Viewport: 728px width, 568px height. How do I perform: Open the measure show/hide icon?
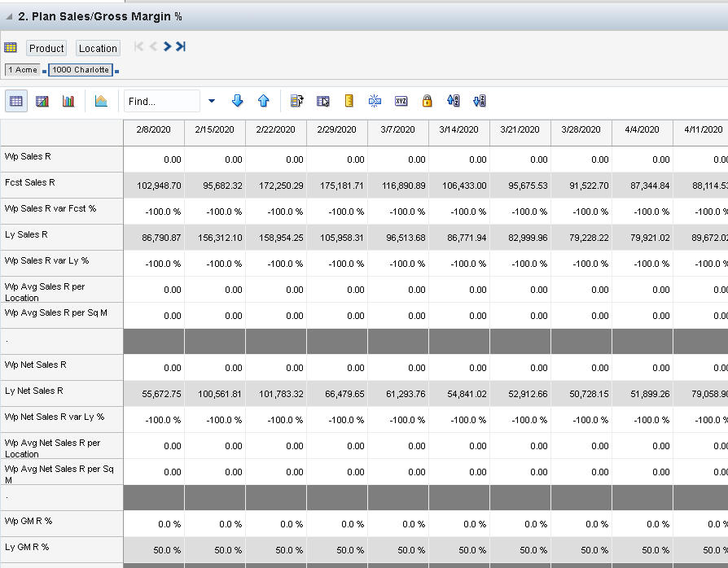pos(297,101)
